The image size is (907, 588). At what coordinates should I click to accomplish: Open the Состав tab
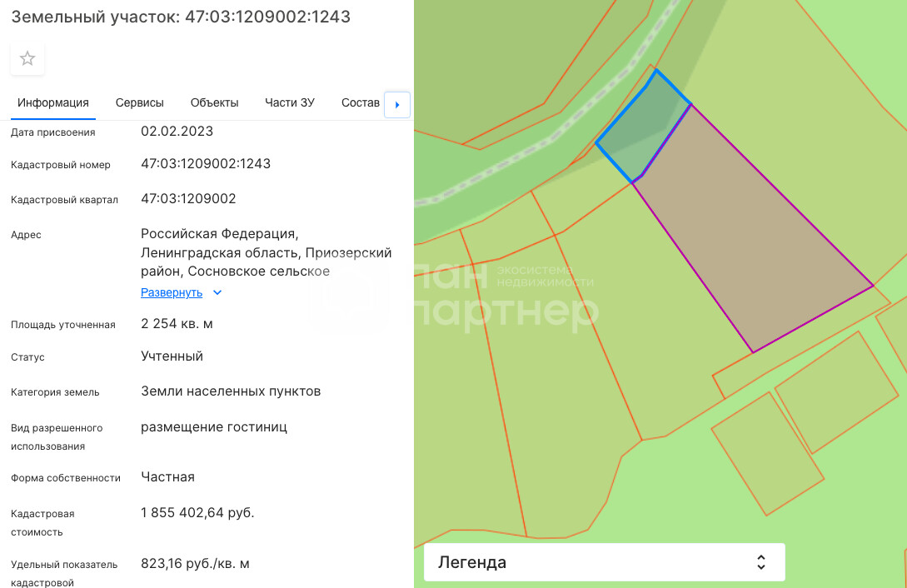(x=360, y=102)
